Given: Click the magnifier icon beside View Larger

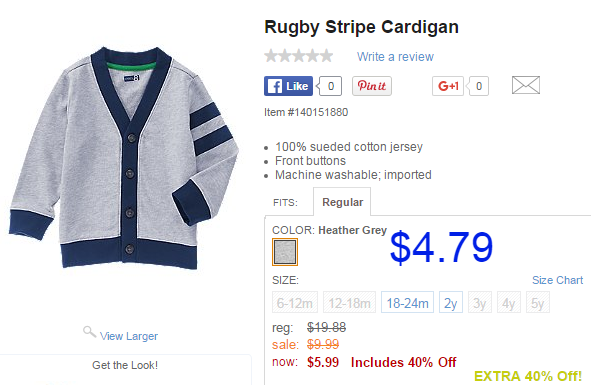Looking at the screenshot, I should click(89, 332).
